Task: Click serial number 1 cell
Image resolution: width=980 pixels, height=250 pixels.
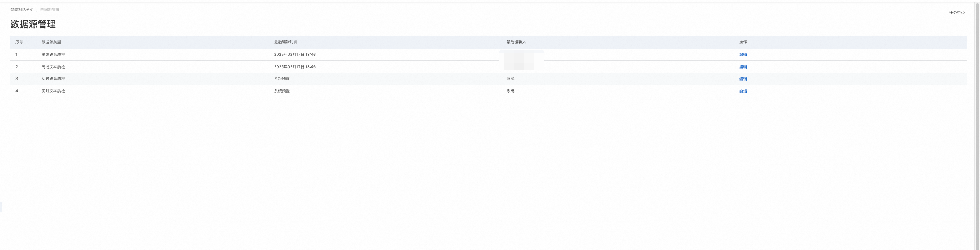Action: click(16, 55)
